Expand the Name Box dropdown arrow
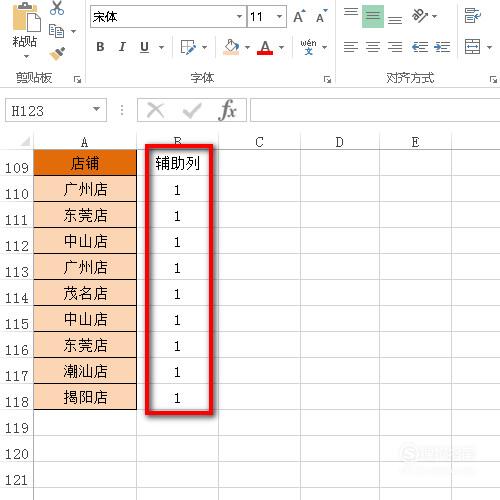The height and width of the screenshot is (500, 500). coord(97,109)
